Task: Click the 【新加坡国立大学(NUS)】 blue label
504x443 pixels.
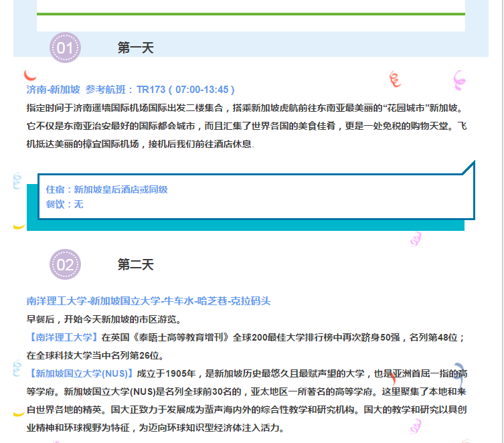Action: coord(81,373)
